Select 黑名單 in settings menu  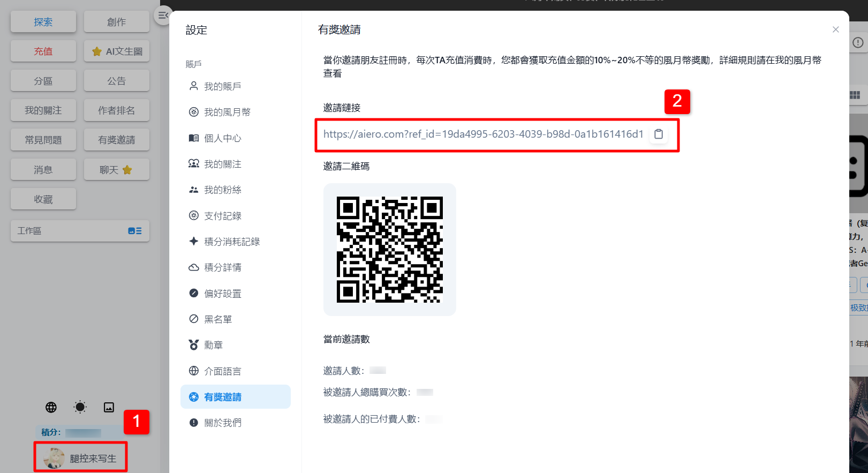236,319
